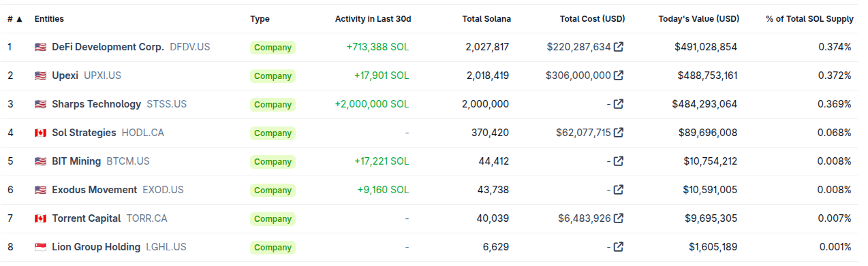Open external link icon in Torrent Capital row

tap(619, 218)
